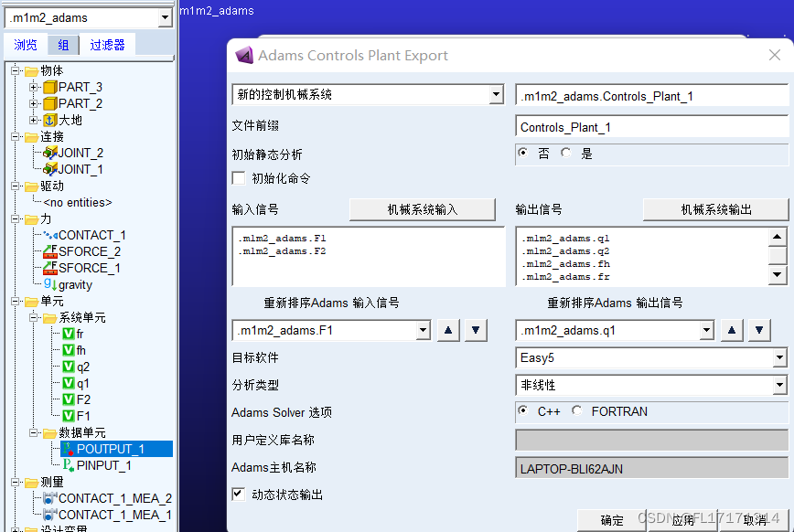Move output signal down with arrow button

tap(759, 330)
